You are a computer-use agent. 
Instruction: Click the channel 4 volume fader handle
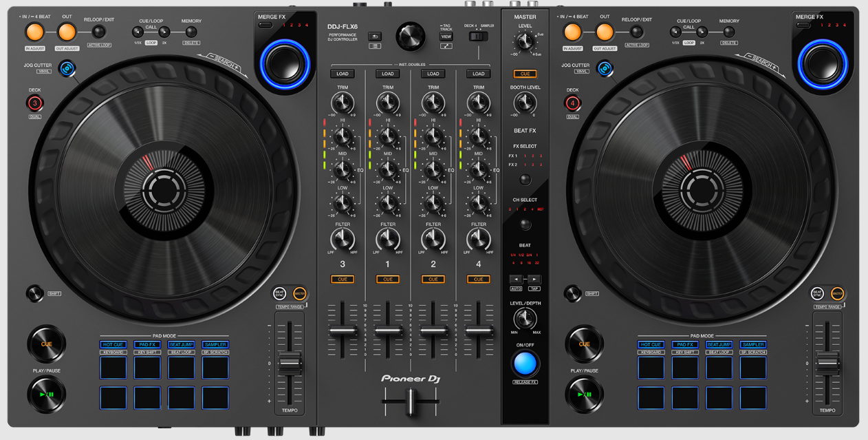click(479, 331)
